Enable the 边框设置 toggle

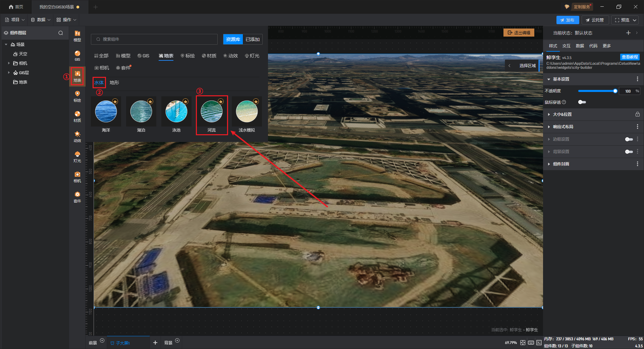(629, 139)
